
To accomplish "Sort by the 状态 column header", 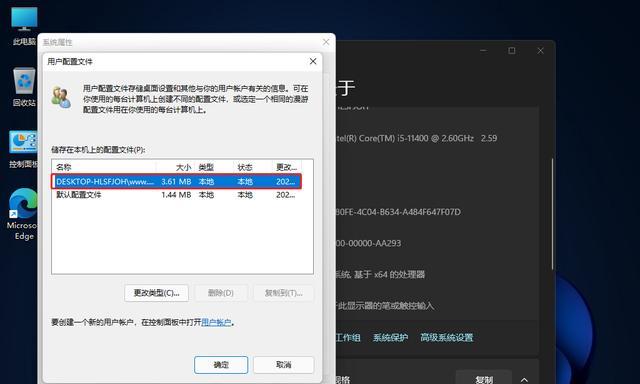I will pyautogui.click(x=253, y=167).
